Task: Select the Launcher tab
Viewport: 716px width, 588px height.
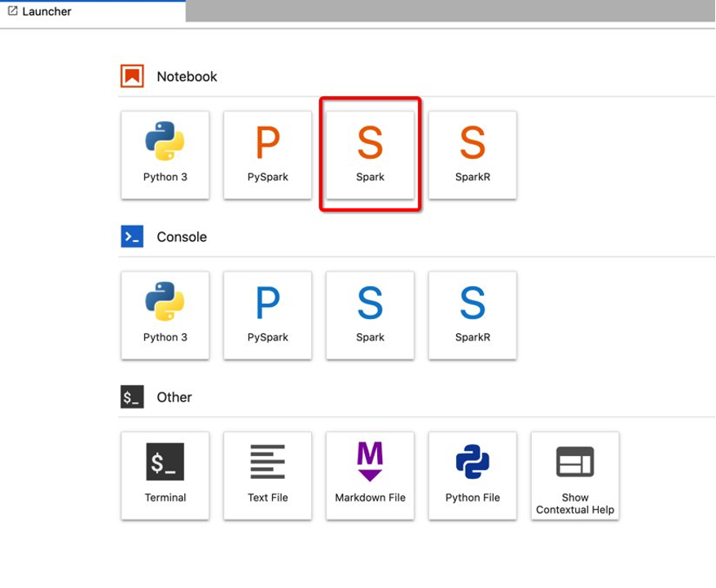Action: point(93,11)
